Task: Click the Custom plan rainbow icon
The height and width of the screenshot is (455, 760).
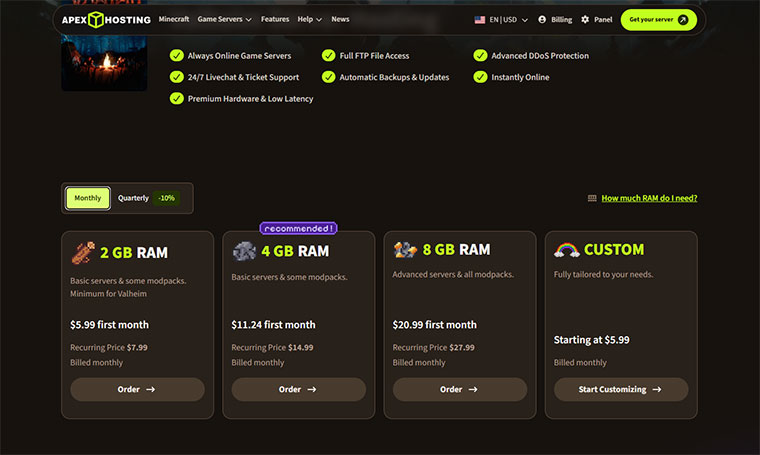Action: [567, 250]
